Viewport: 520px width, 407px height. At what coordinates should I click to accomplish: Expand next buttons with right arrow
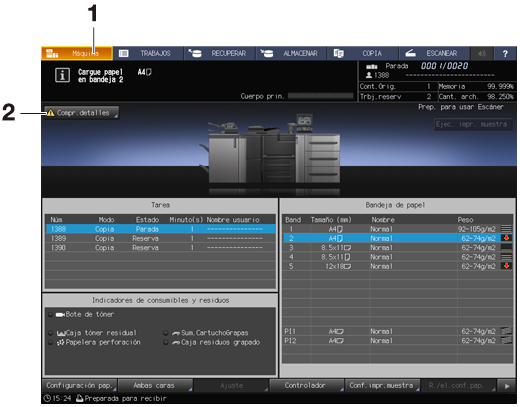click(x=507, y=386)
